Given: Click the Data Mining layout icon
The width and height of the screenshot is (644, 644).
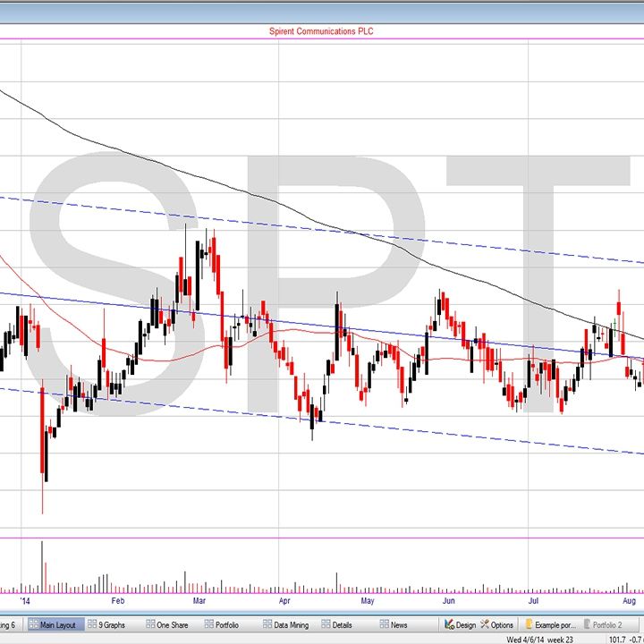Looking at the screenshot, I should point(267,624).
